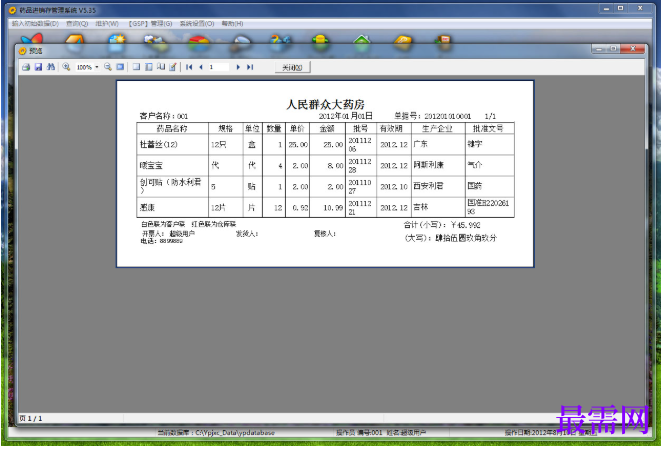Screen dimensions: 668x451
Task: Click the zoom-out magnifier icon
Action: [108, 67]
